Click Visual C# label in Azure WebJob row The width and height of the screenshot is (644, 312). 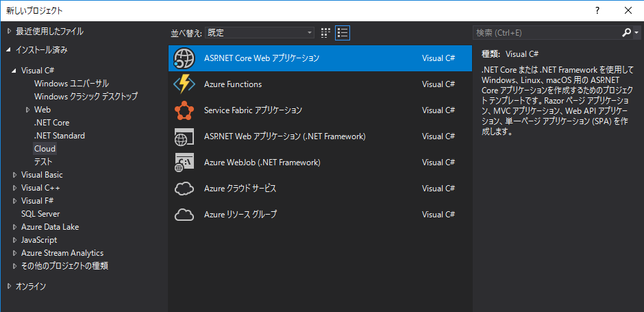(x=438, y=163)
